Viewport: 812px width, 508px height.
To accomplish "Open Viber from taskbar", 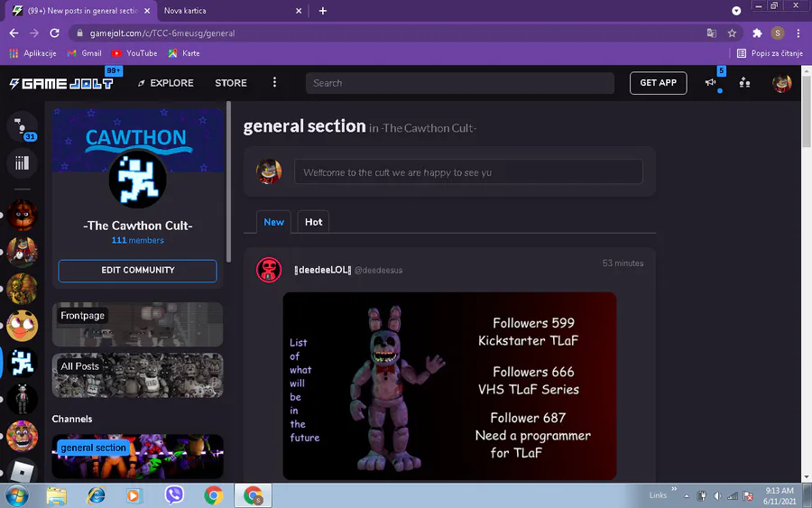I will [x=174, y=495].
